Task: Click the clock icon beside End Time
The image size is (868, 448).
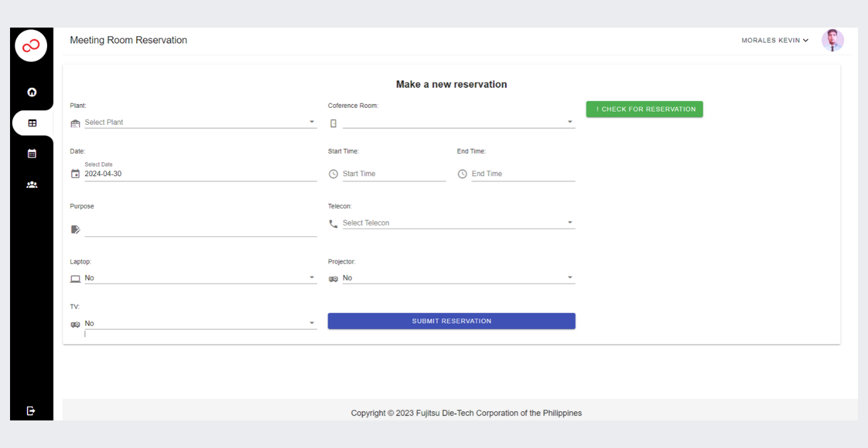Action: pos(462,174)
